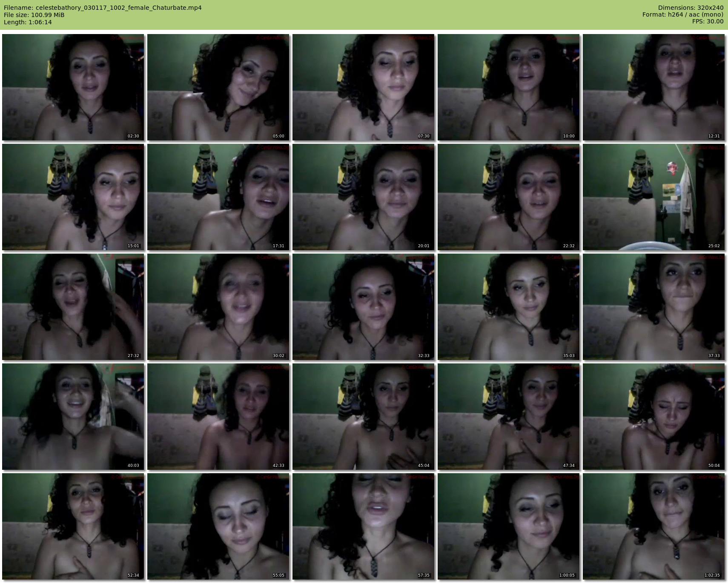Open the frame at 30:02
The height and width of the screenshot is (583, 728).
[x=218, y=307]
